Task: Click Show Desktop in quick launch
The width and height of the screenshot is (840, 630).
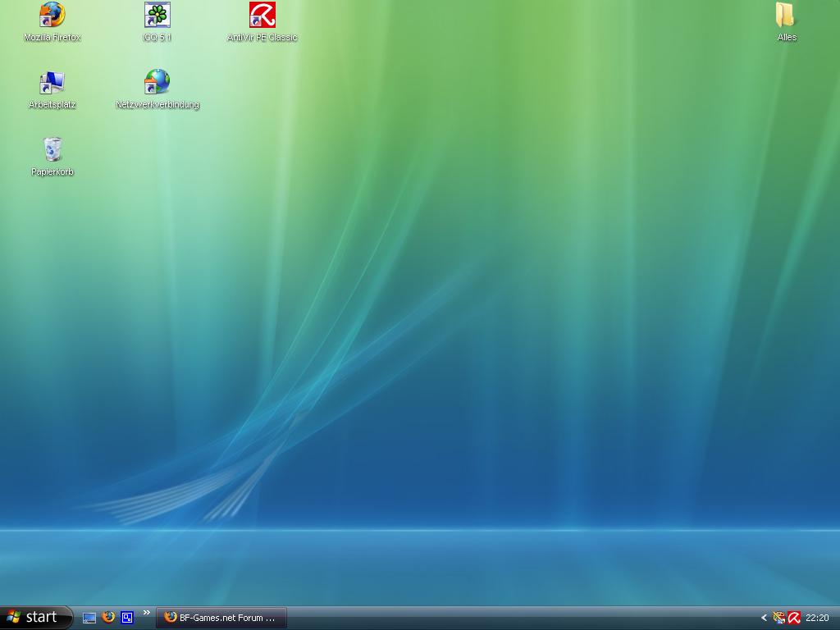Action: (x=89, y=619)
